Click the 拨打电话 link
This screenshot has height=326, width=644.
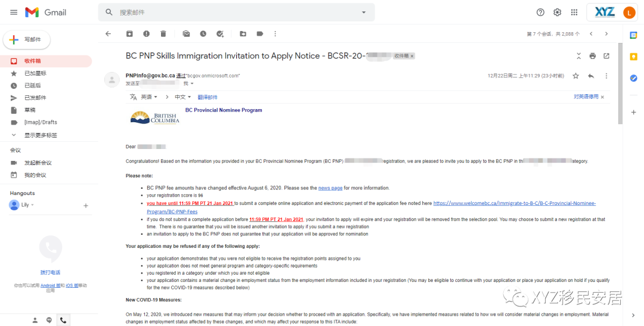click(x=50, y=272)
